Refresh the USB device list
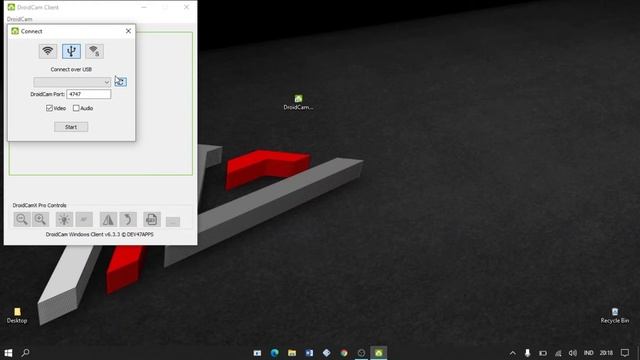The image size is (640, 360). (120, 82)
